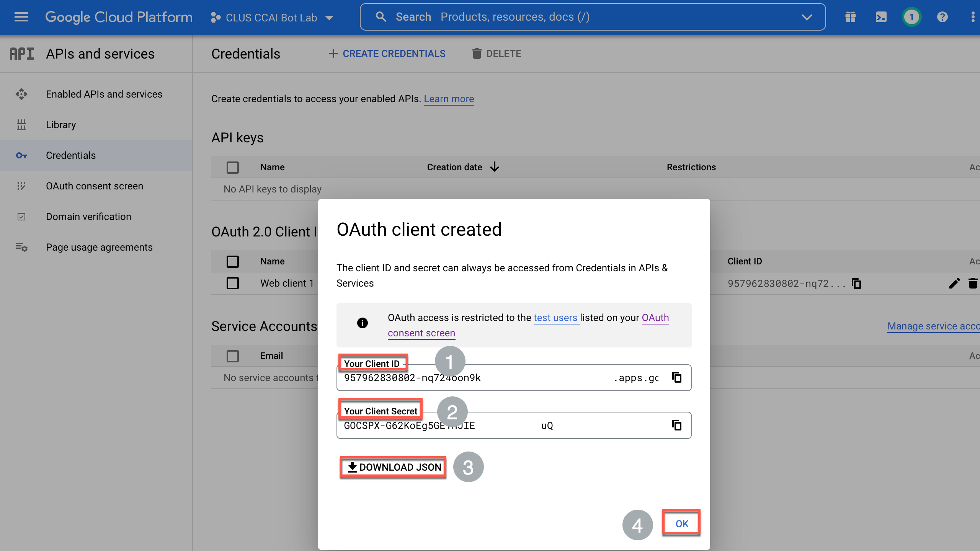Viewport: 980px width, 551px height.
Task: Open the help question mark icon
Action: point(942,17)
